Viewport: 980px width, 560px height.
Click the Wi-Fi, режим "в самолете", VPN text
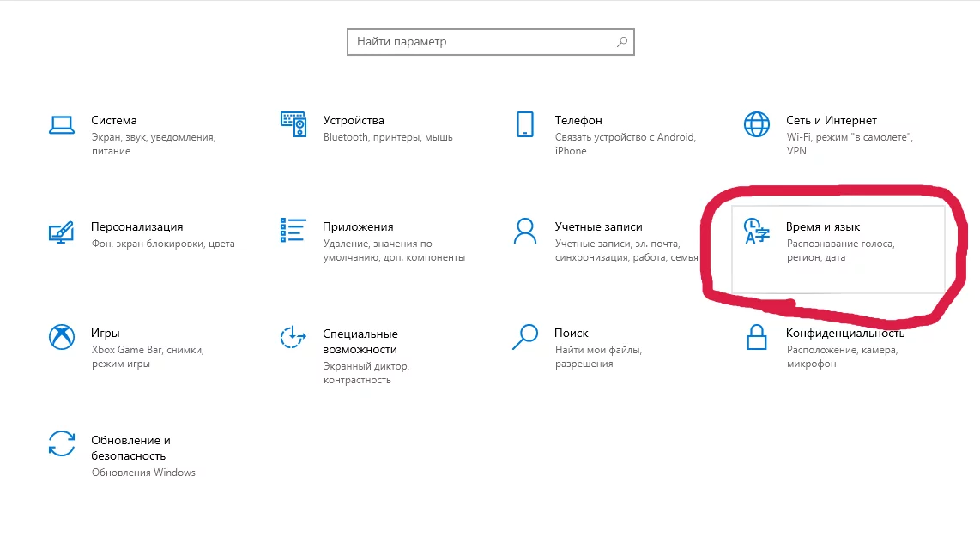[x=850, y=144]
